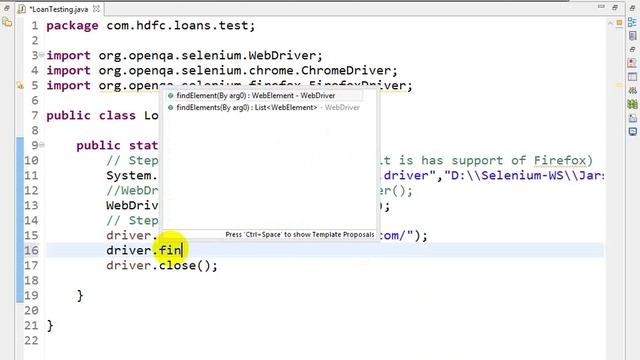Click 'public stat' on line 9
Viewport: 640px width, 360px height.
117,145
